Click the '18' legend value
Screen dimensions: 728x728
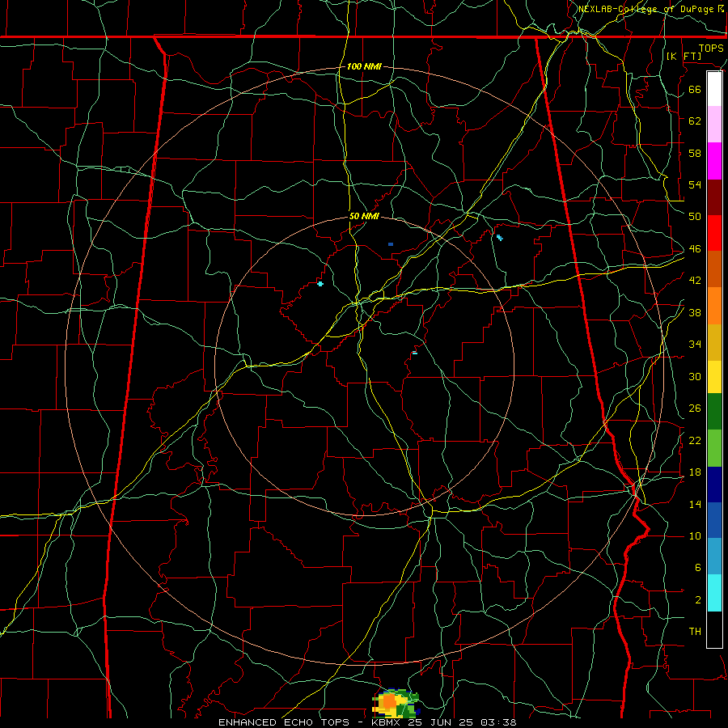click(695, 472)
